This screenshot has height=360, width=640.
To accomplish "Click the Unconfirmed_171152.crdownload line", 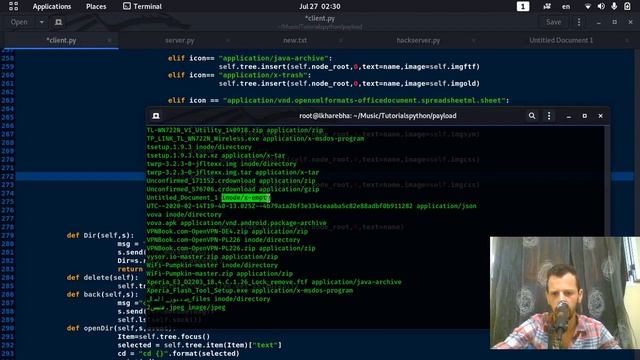I will pyautogui.click(x=231, y=180).
